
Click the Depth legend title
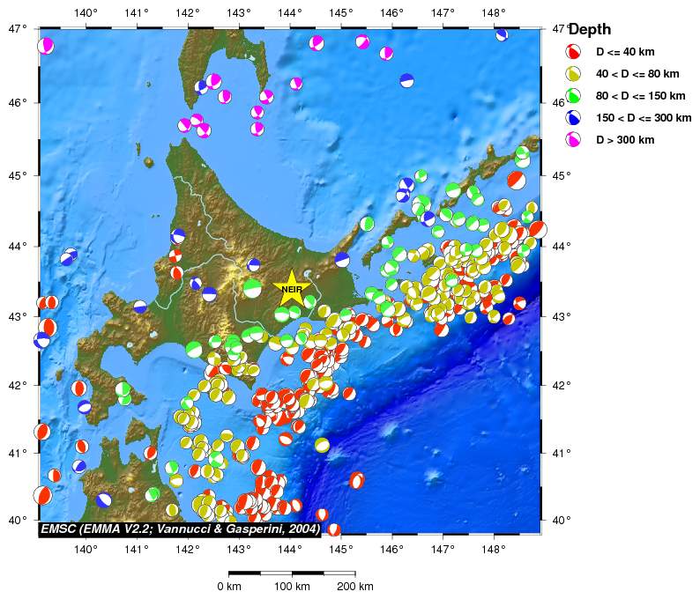point(590,30)
